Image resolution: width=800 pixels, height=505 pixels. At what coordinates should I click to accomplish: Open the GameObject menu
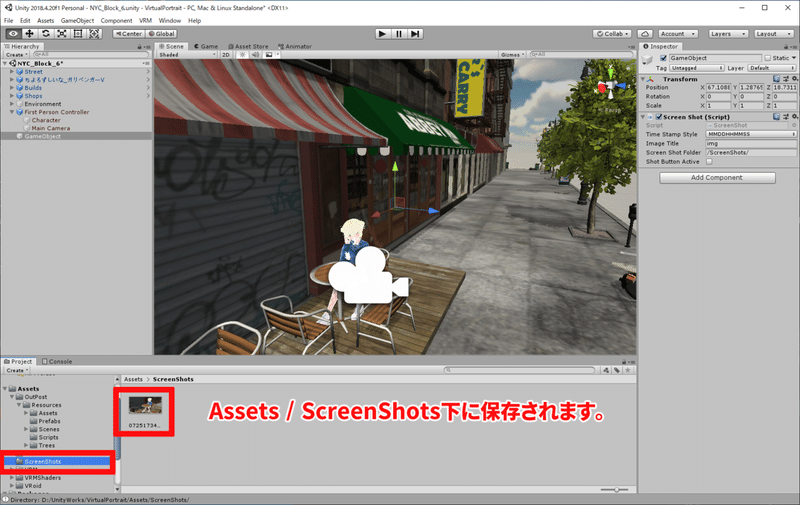(x=77, y=20)
